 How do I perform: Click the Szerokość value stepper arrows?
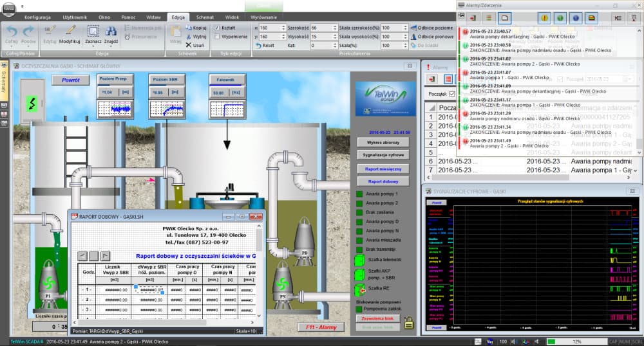[x=334, y=28]
